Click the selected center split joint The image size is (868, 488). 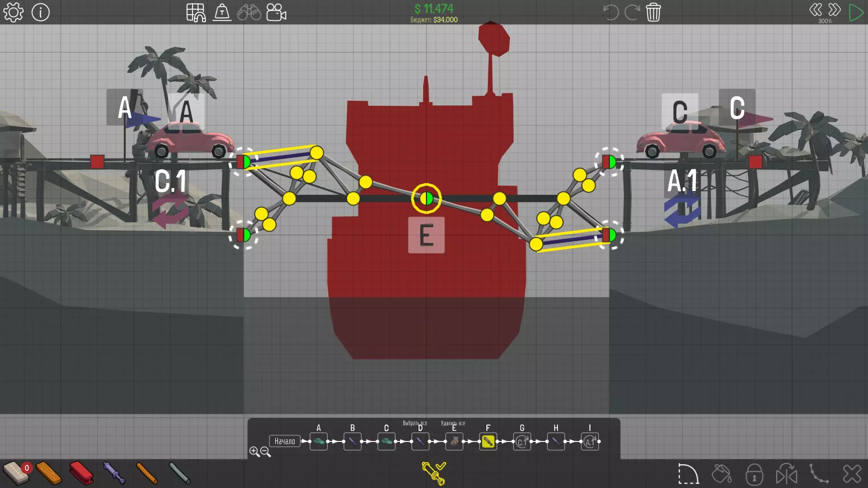426,198
